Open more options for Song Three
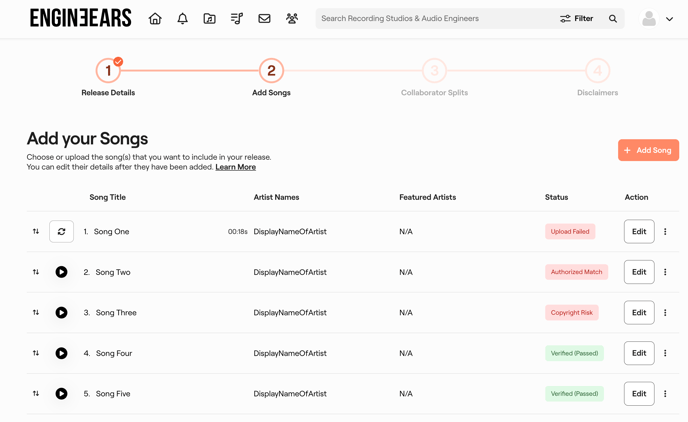The width and height of the screenshot is (688, 422). (665, 313)
